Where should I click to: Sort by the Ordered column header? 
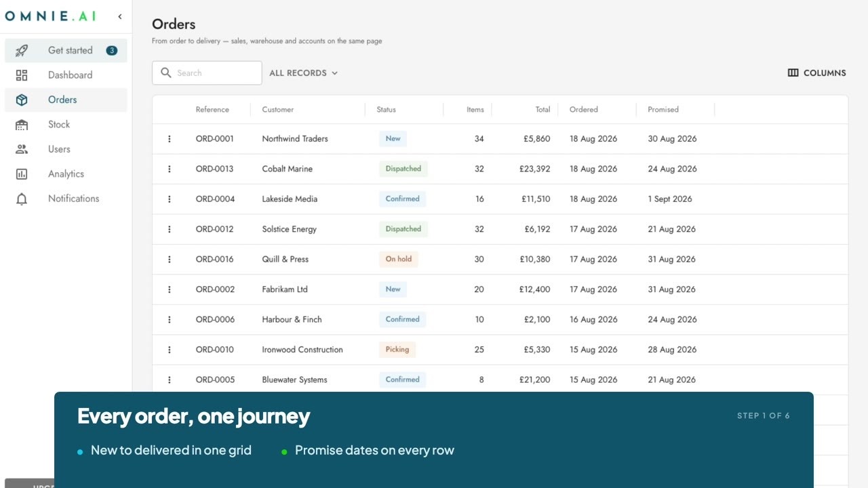point(584,109)
